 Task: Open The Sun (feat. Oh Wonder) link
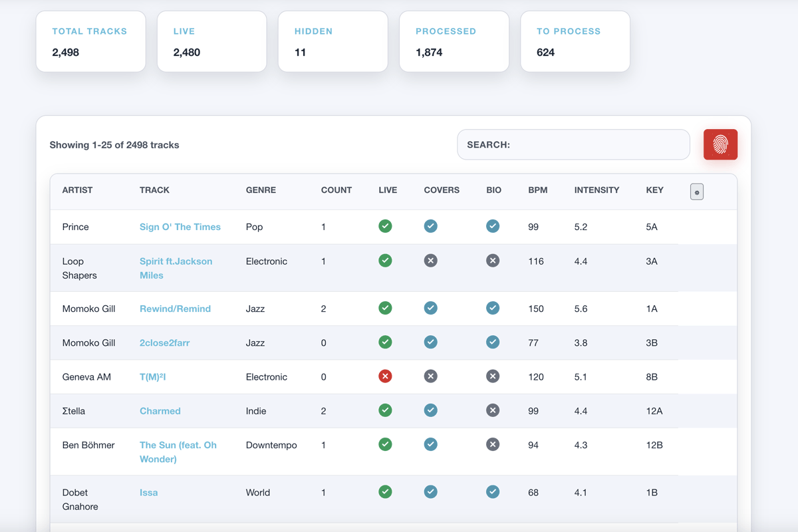point(178,452)
